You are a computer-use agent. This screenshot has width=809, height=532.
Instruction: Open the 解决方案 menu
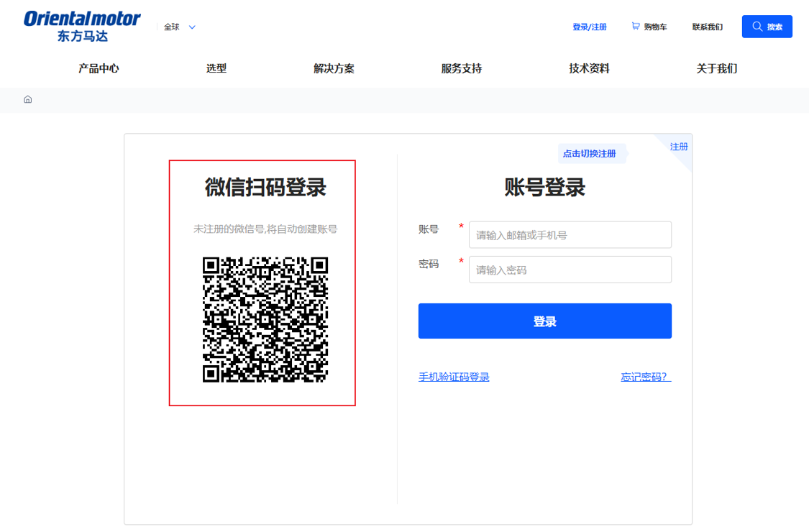pos(334,68)
